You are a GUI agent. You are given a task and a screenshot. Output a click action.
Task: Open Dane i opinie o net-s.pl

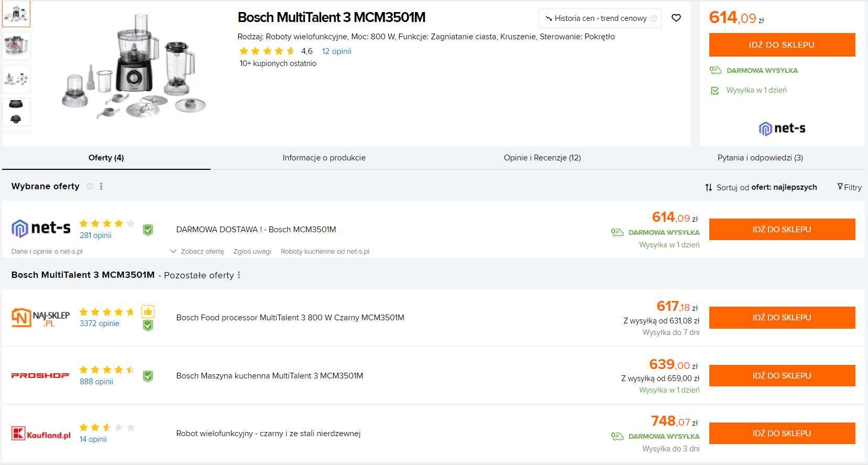(47, 252)
